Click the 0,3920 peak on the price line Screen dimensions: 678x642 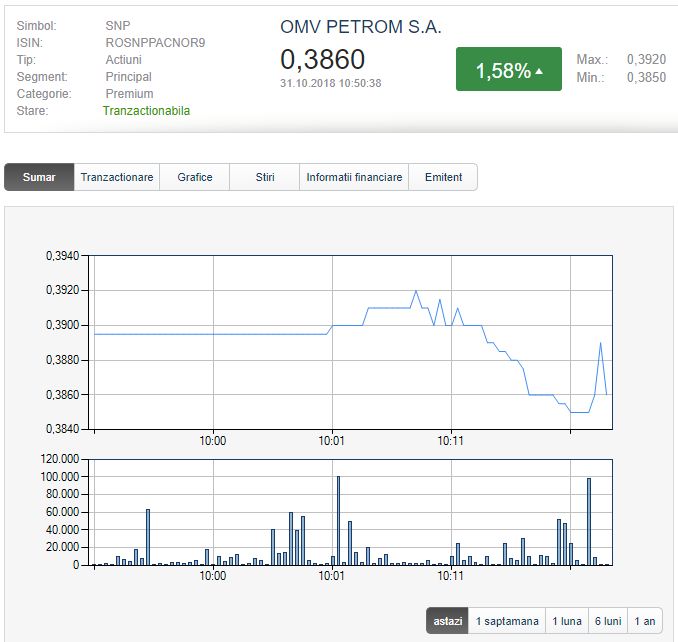pyautogui.click(x=416, y=291)
